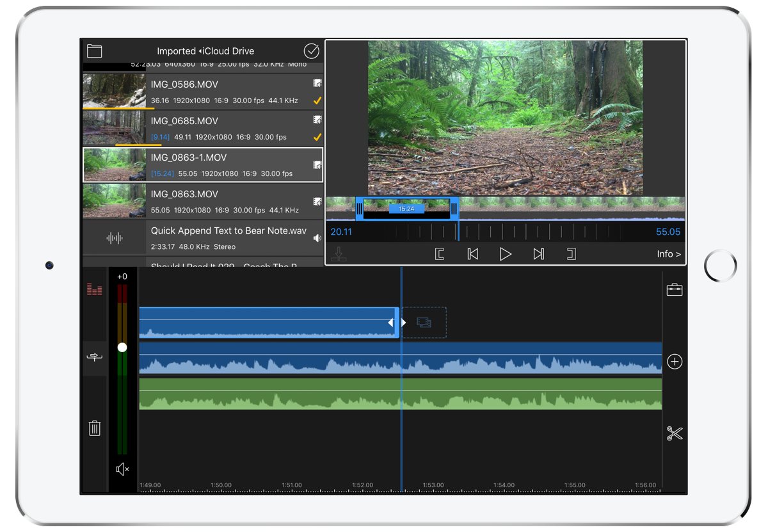Click the iPad home button
This screenshot has width=768, height=532.
point(721,266)
